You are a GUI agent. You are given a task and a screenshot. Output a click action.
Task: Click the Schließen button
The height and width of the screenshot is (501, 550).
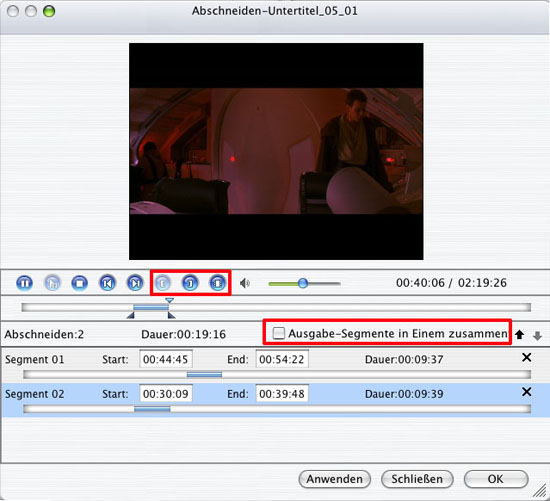tap(417, 479)
